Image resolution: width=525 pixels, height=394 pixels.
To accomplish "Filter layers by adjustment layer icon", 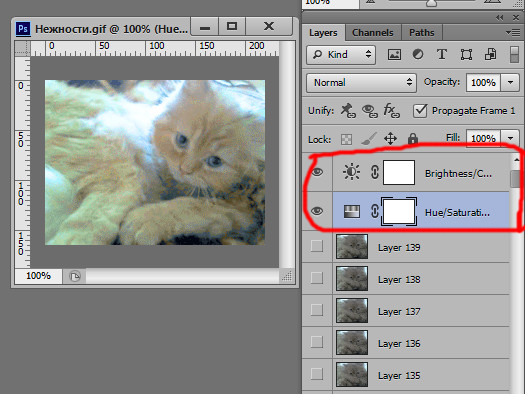I will [418, 54].
